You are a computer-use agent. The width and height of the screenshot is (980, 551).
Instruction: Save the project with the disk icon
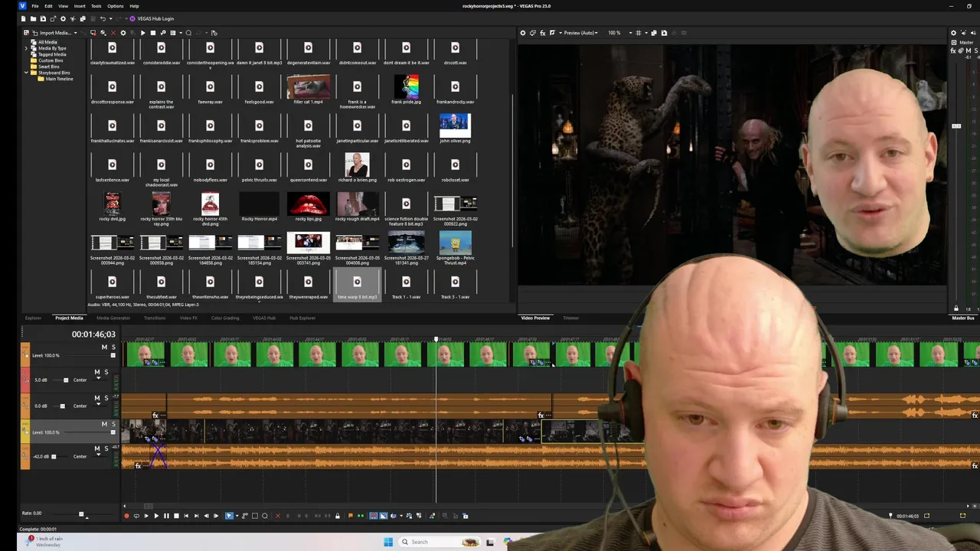[x=43, y=18]
